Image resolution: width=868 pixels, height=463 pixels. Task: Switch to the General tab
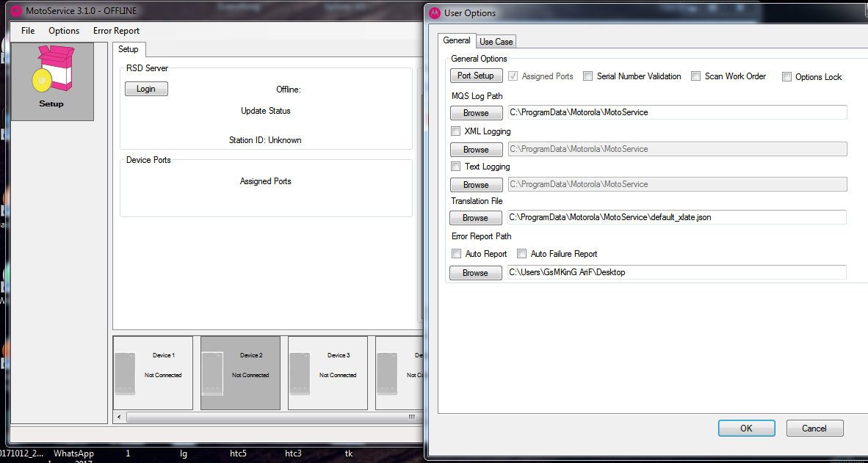457,40
